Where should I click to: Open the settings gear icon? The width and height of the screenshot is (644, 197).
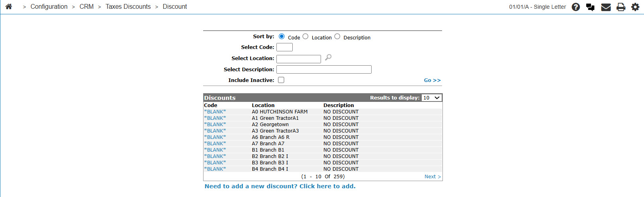point(635,7)
